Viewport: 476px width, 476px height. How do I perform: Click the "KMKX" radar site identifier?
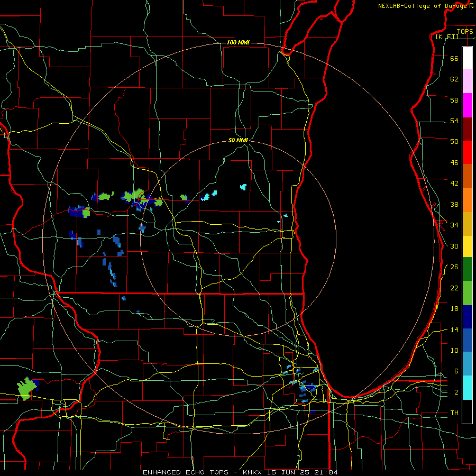click(x=253, y=472)
